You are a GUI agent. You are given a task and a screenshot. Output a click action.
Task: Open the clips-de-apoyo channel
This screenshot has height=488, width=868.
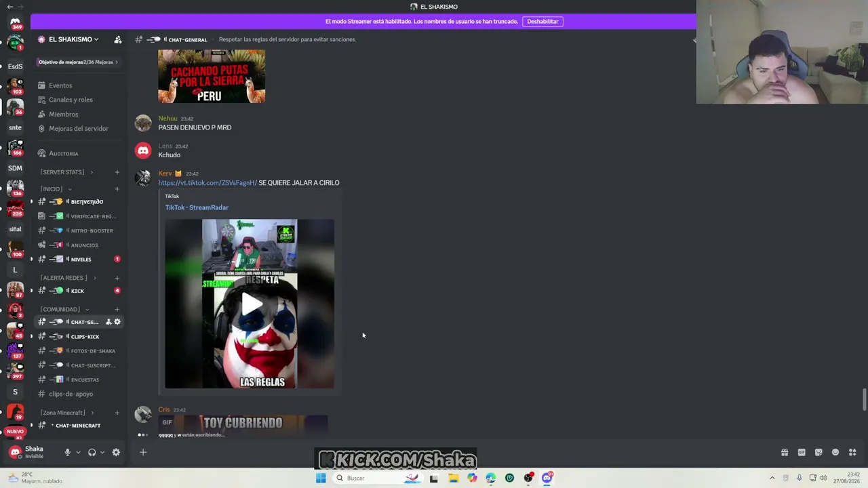(80, 394)
